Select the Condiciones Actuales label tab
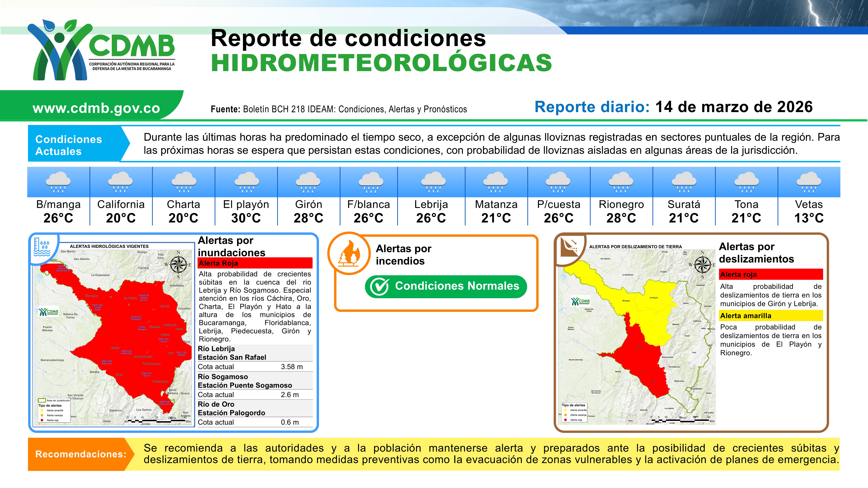 pyautogui.click(x=69, y=145)
